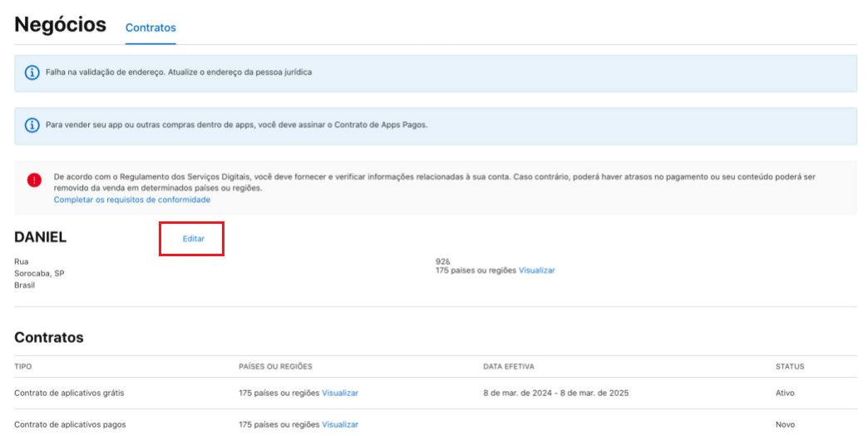Click the red alert icon in compliance warning
Viewport: 868px width, 436px height.
tap(34, 180)
